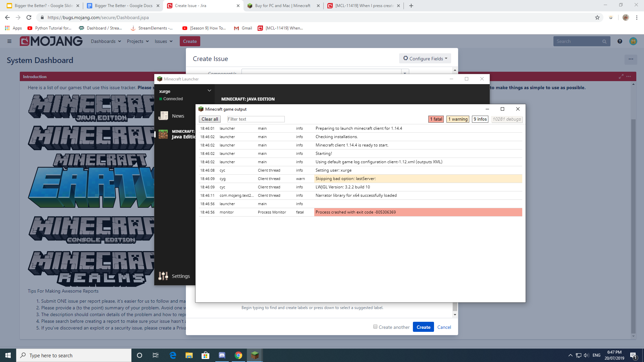Click the System Dashboard ellipsis options icon

click(x=631, y=59)
